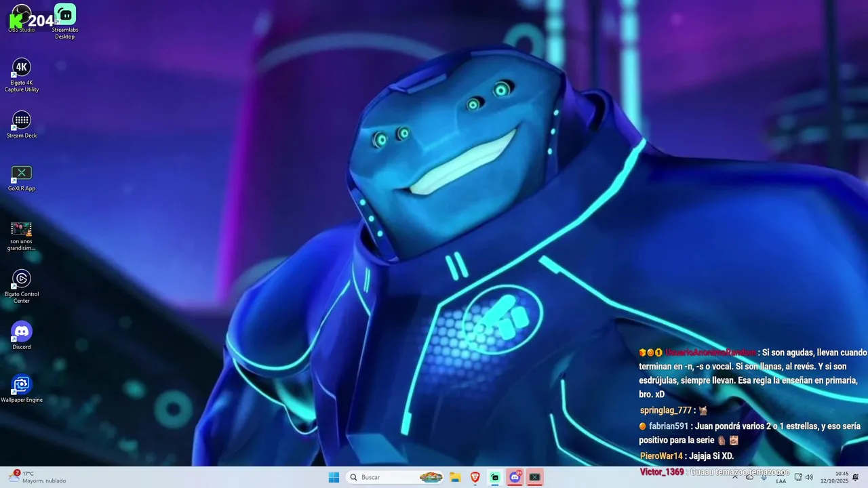Open network settings tray icon
Viewport: 868px width, 488px height.
(x=798, y=477)
